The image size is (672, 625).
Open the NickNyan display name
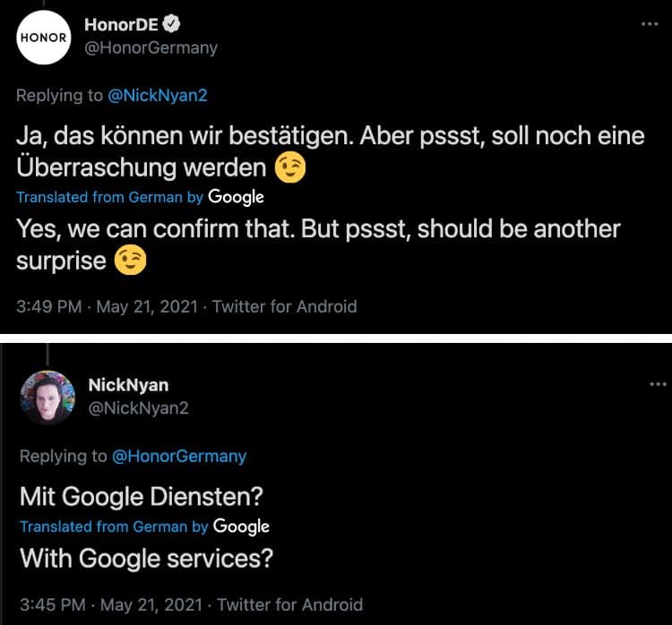coord(129,385)
